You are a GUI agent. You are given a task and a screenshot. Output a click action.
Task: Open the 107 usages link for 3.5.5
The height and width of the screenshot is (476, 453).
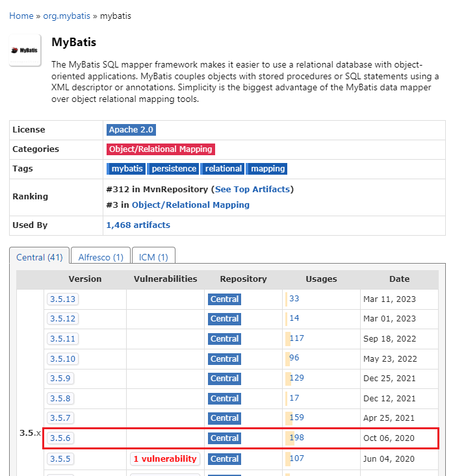[296, 458]
